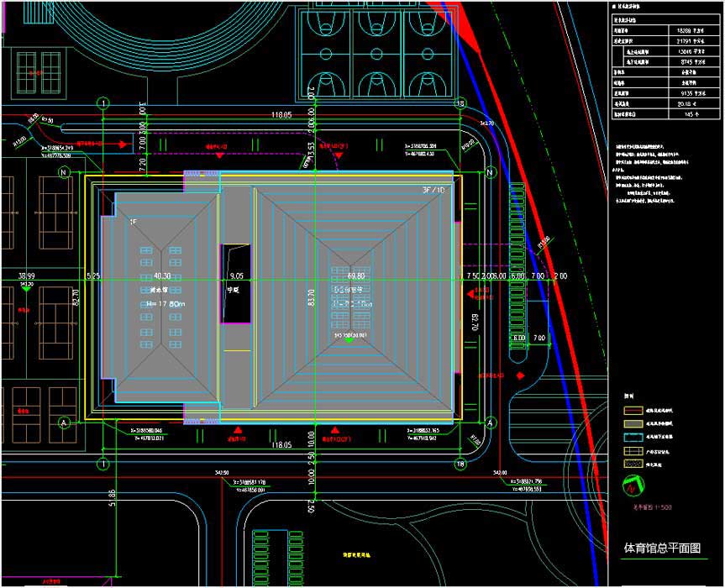Select grid bubble 18 above the building
725x588 pixels.
tap(460, 103)
